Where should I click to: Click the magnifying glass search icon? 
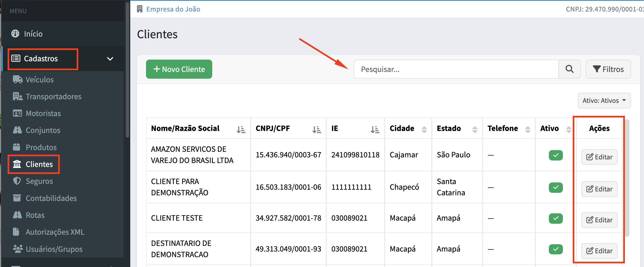coord(569,69)
